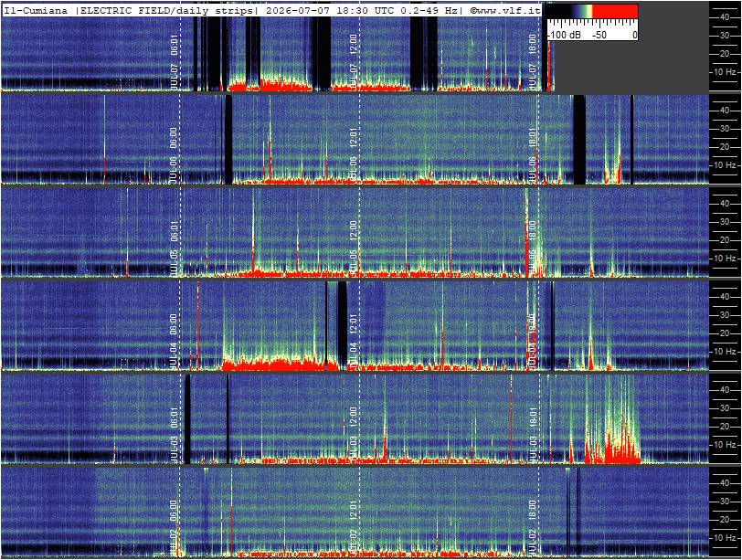
Task: Pick the red section of the dB color scale
Action: click(x=616, y=12)
